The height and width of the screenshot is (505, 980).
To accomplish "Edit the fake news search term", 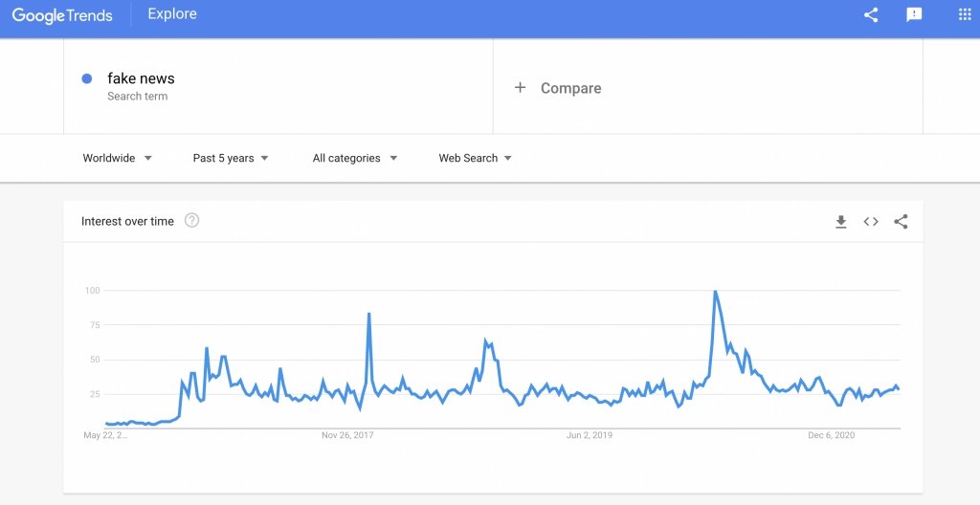I will point(141,78).
